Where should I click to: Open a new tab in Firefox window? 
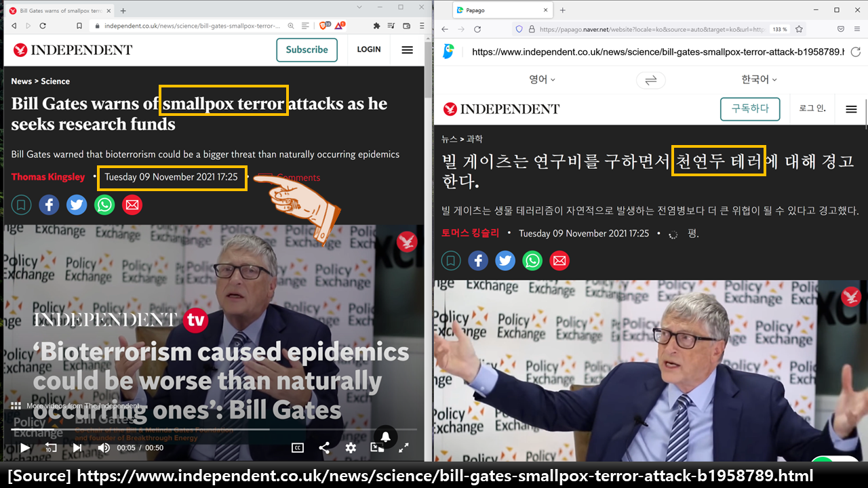[x=562, y=10]
